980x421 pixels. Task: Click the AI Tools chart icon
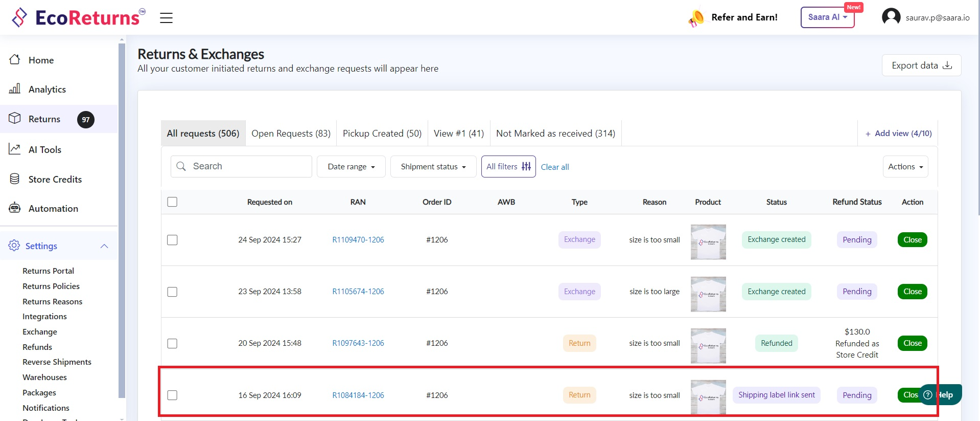point(15,149)
